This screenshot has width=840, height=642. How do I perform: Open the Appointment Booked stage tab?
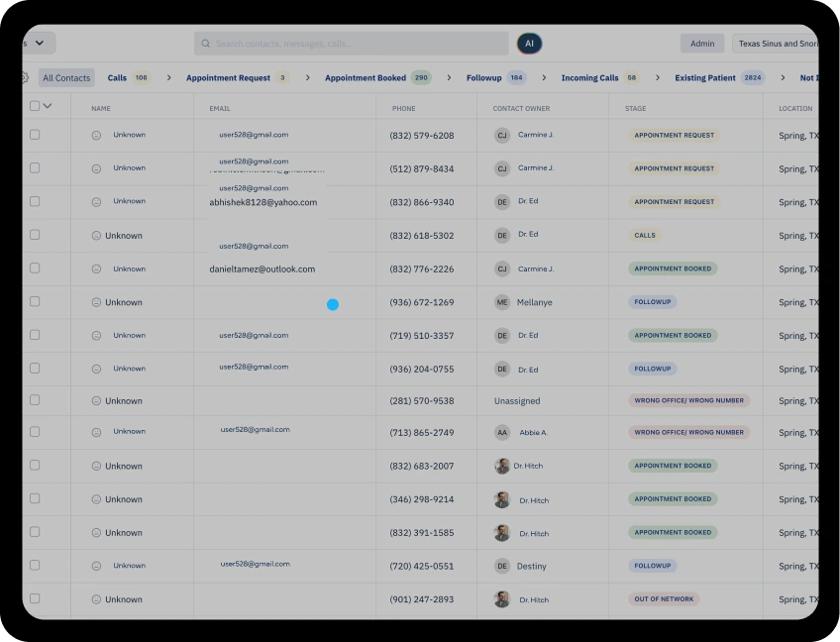(x=378, y=77)
